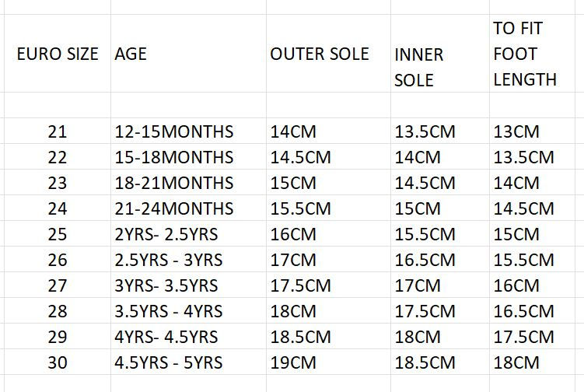Select the 15-18MONTHS age cell
The width and height of the screenshot is (584, 392).
click(188, 157)
